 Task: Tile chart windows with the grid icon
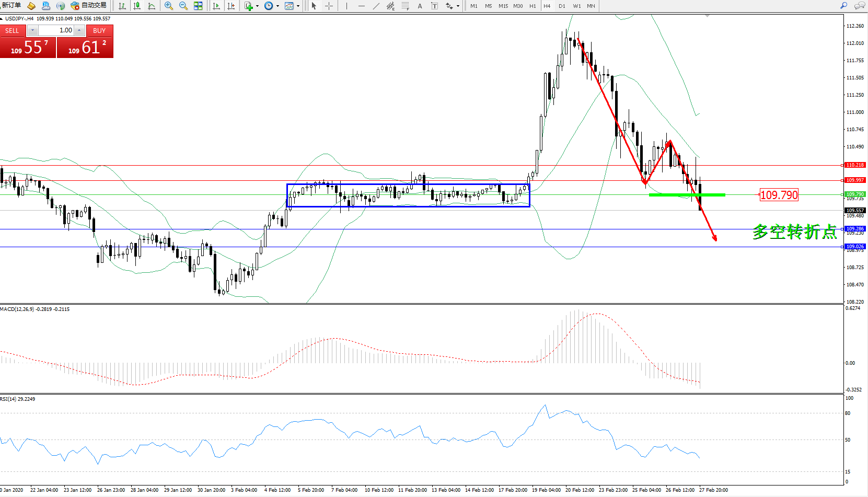[x=198, y=6]
